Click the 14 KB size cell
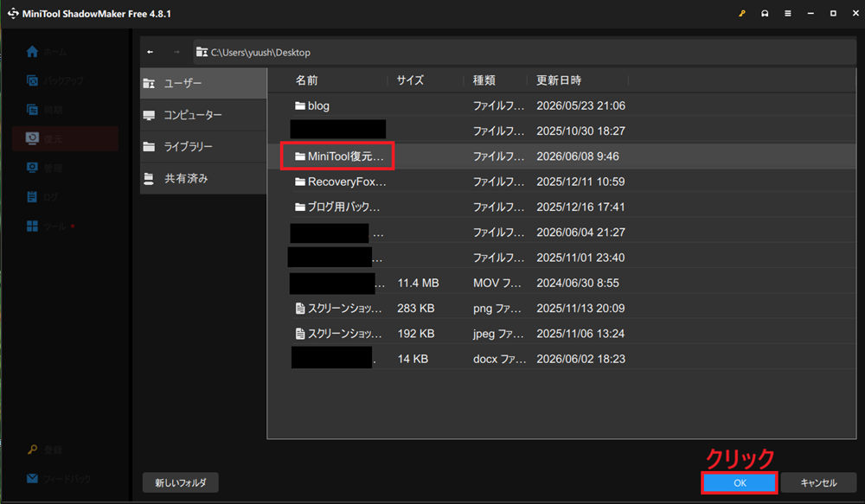865x504 pixels. [x=413, y=359]
